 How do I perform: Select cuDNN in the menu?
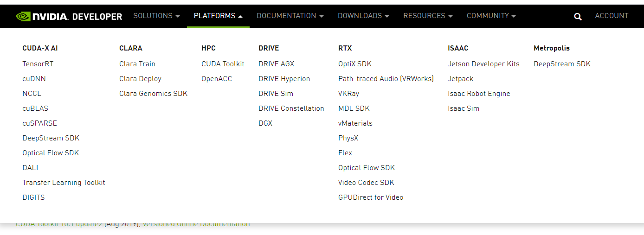[34, 79]
